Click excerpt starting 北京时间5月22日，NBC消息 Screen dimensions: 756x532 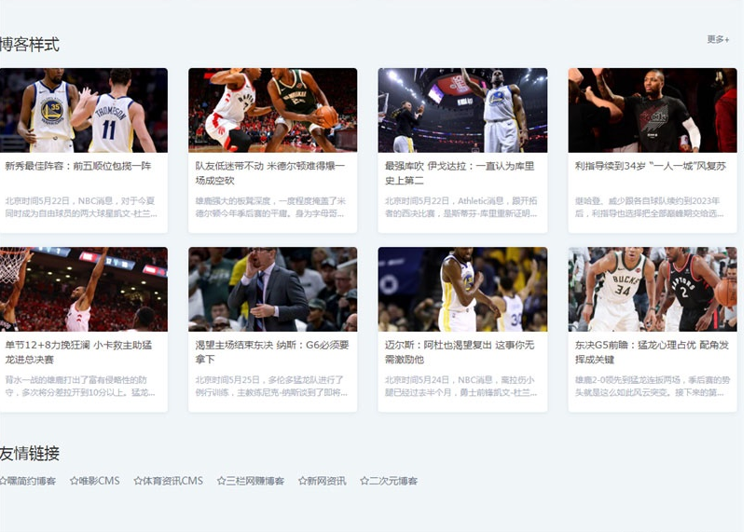81,207
